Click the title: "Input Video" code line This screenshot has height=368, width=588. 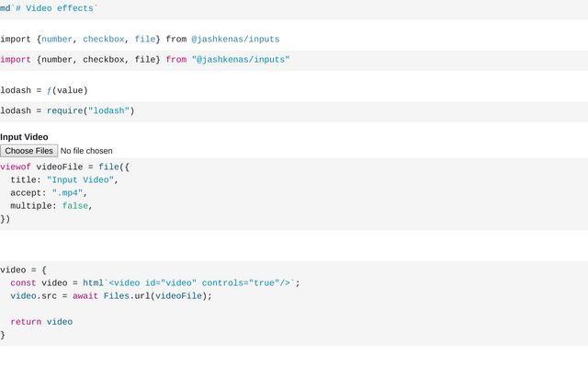(x=64, y=180)
